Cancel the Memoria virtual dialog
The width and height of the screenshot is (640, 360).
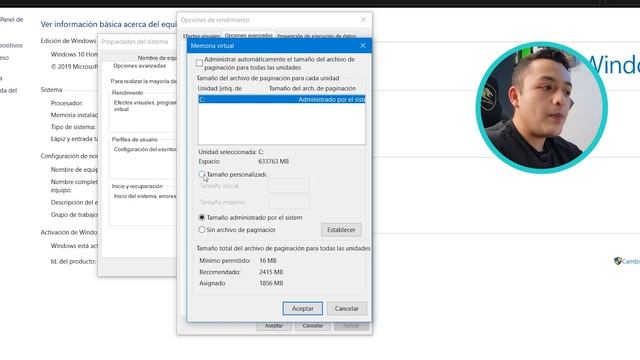click(347, 309)
